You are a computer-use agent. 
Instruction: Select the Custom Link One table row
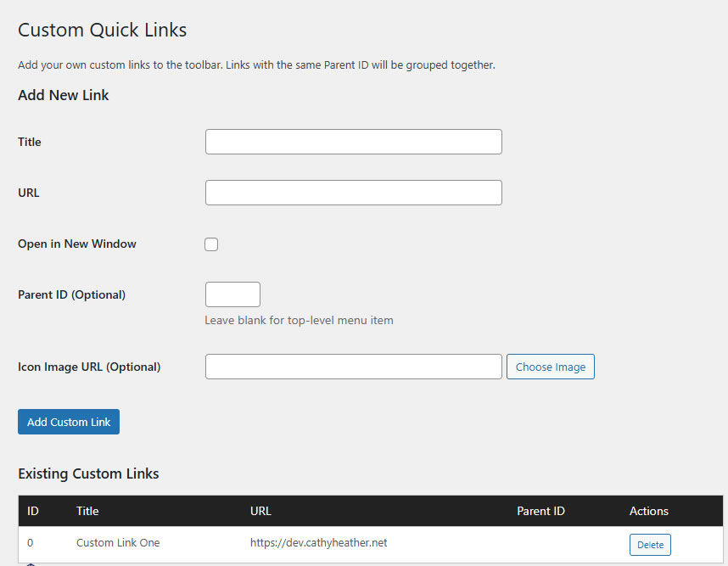339,543
